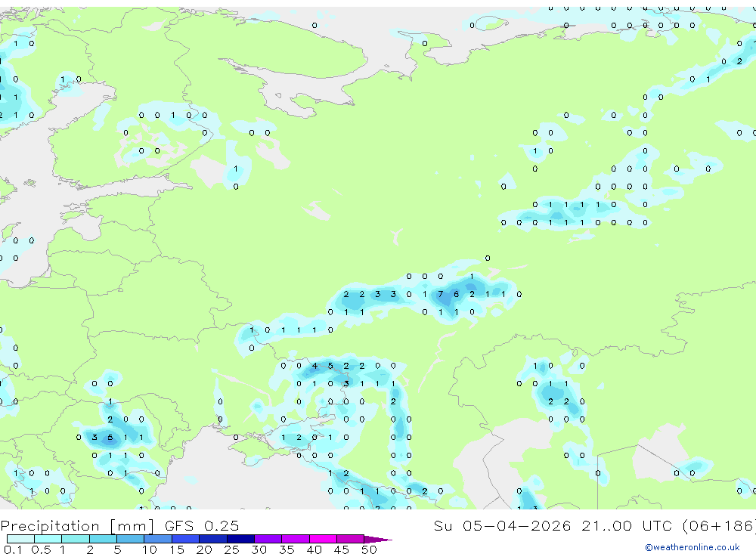
Task: Click the 25–30 mm navy legend swatch
Action: click(240, 539)
